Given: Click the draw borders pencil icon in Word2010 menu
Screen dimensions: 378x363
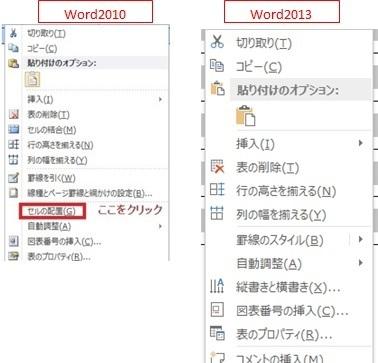Looking at the screenshot, I should point(13,178).
